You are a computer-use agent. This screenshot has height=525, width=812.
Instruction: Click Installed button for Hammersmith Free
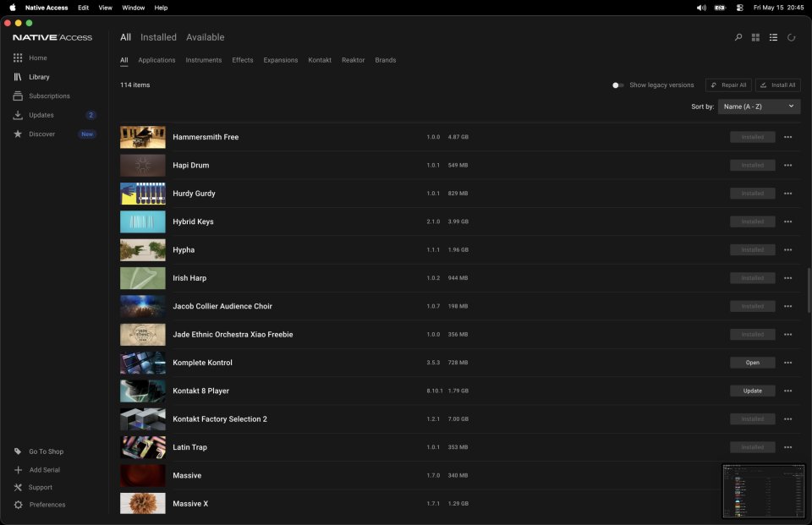pyautogui.click(x=753, y=137)
